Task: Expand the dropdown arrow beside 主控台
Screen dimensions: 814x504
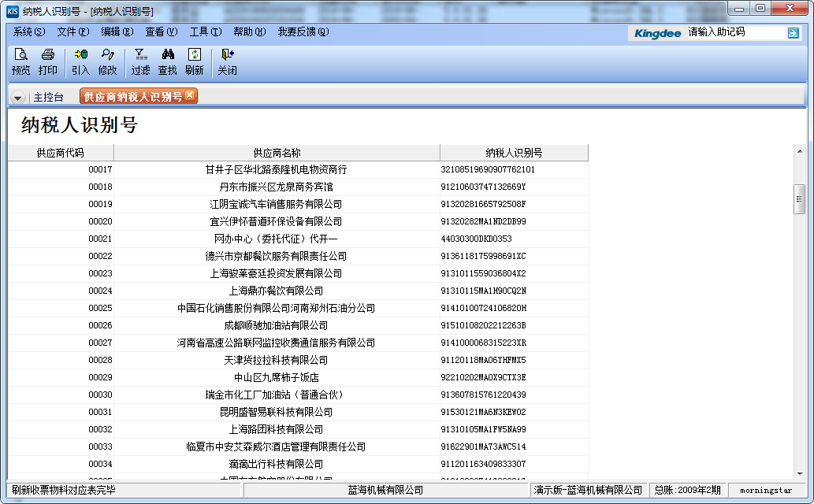Action: (17, 98)
